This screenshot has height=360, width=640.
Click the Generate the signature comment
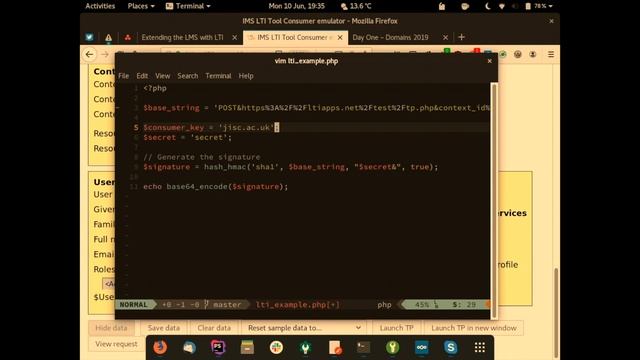pos(201,157)
